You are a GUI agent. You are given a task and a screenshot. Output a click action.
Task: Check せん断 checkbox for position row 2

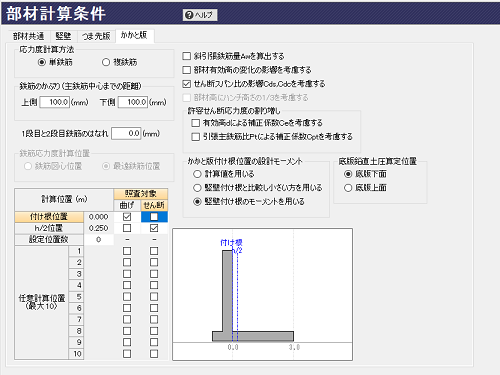154,262
